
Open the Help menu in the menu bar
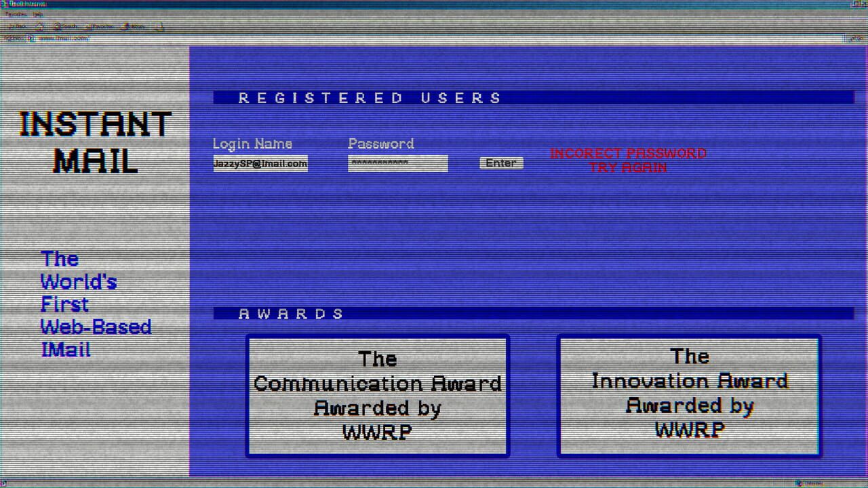tap(38, 14)
